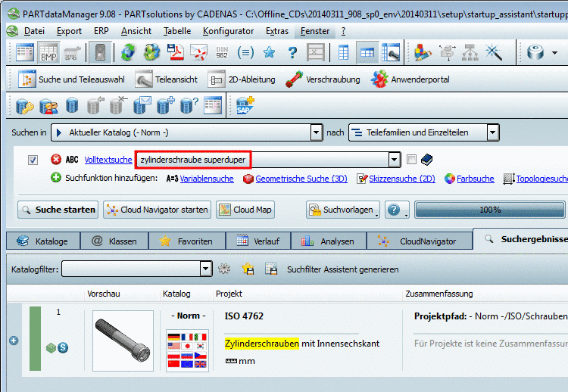This screenshot has width=568, height=392.
Task: Click the green refresh arrows icon
Action: (x=128, y=52)
